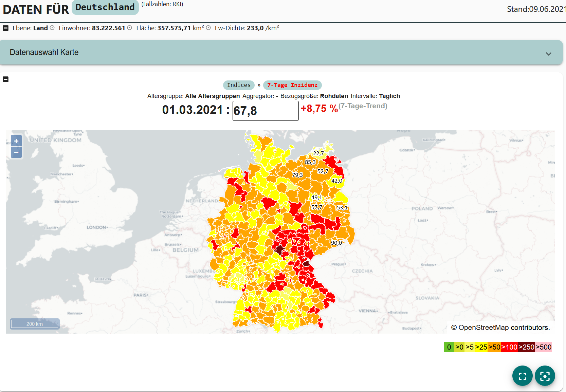Click info icon next to Ebene Land
Image resolution: width=566 pixels, height=392 pixels.
point(52,28)
